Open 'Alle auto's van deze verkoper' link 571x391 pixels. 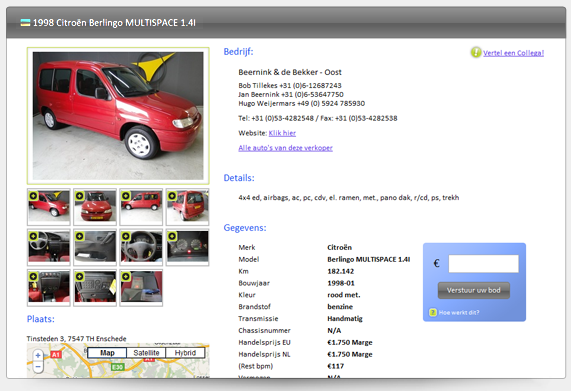tap(285, 148)
